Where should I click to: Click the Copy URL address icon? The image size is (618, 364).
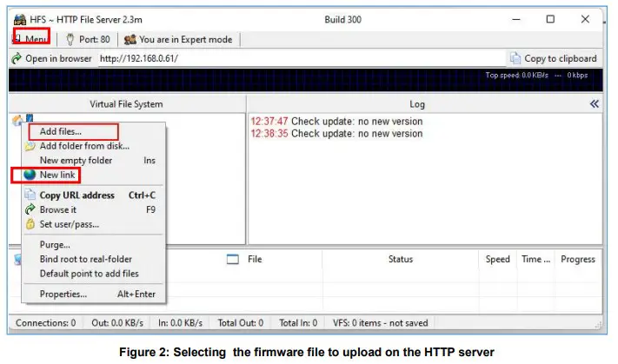pyautogui.click(x=30, y=195)
